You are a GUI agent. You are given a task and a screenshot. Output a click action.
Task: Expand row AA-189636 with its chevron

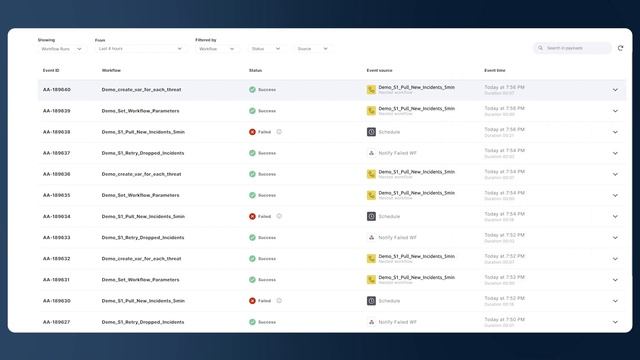click(x=615, y=174)
